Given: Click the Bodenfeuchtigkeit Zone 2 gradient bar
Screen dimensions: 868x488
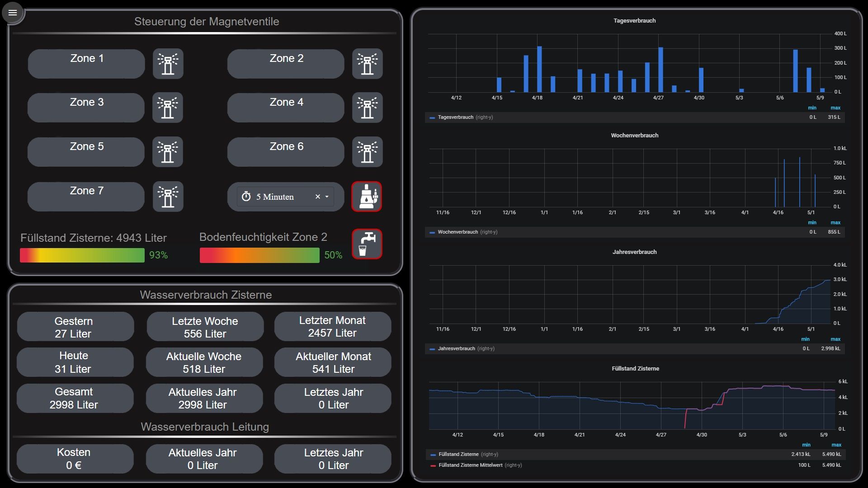Looking at the screenshot, I should coord(259,255).
